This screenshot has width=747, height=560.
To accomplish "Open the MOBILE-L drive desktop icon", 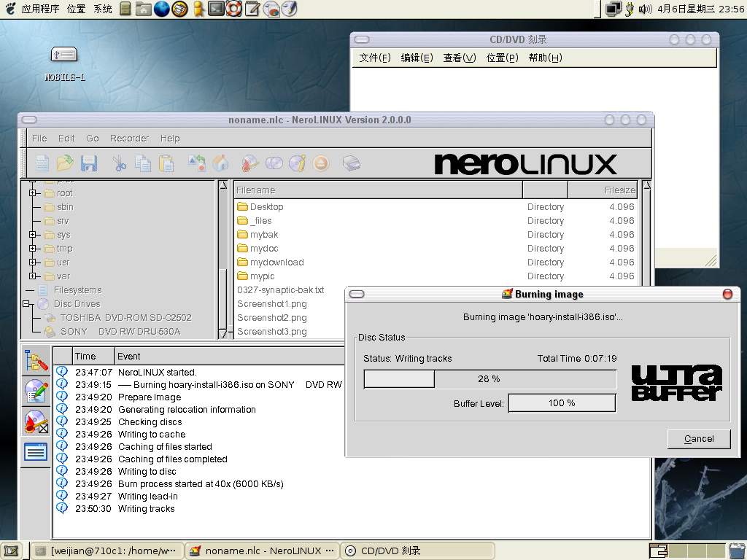I will [x=64, y=63].
